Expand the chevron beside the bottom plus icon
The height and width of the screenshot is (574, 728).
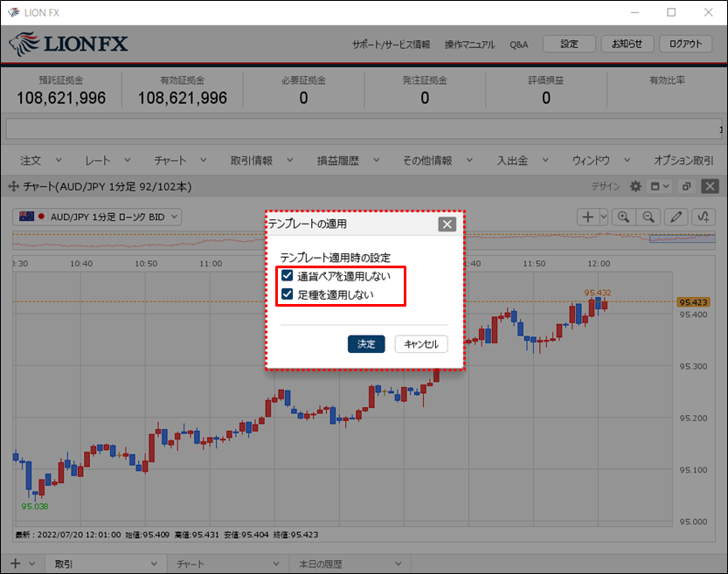click(x=32, y=564)
